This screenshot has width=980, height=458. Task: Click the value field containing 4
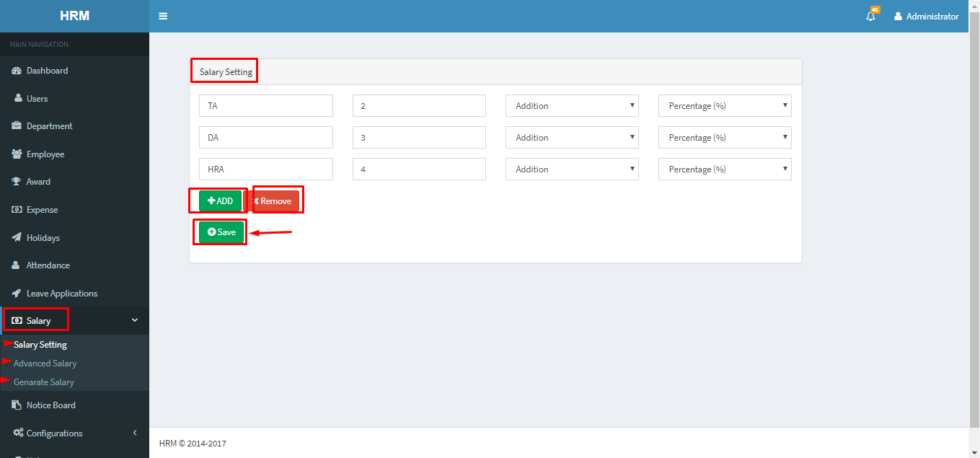click(x=419, y=169)
